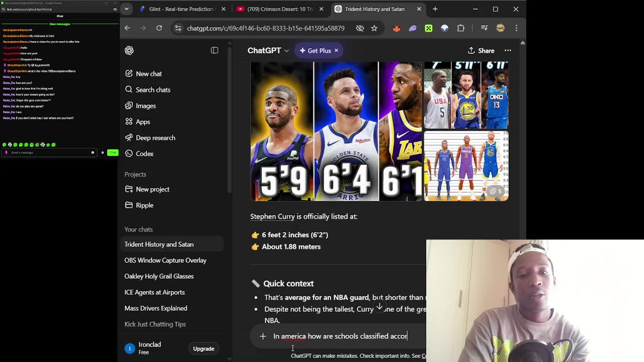Open the Chrome profile avatar
Image resolution: width=644 pixels, height=362 pixels.
(x=500, y=28)
